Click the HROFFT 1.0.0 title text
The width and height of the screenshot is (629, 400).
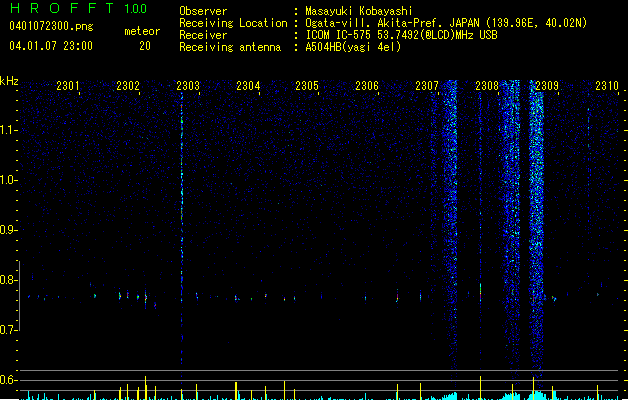[79, 8]
